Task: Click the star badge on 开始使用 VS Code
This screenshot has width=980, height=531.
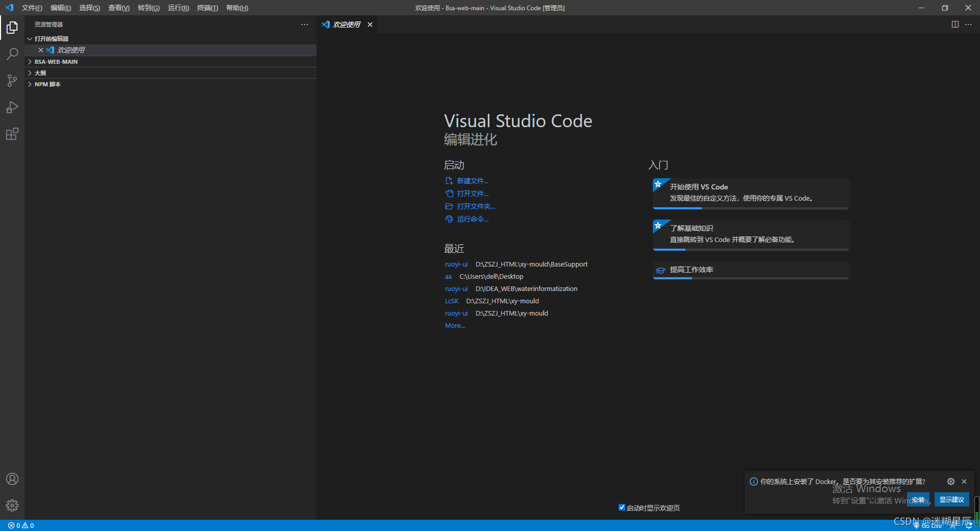Action: (658, 184)
